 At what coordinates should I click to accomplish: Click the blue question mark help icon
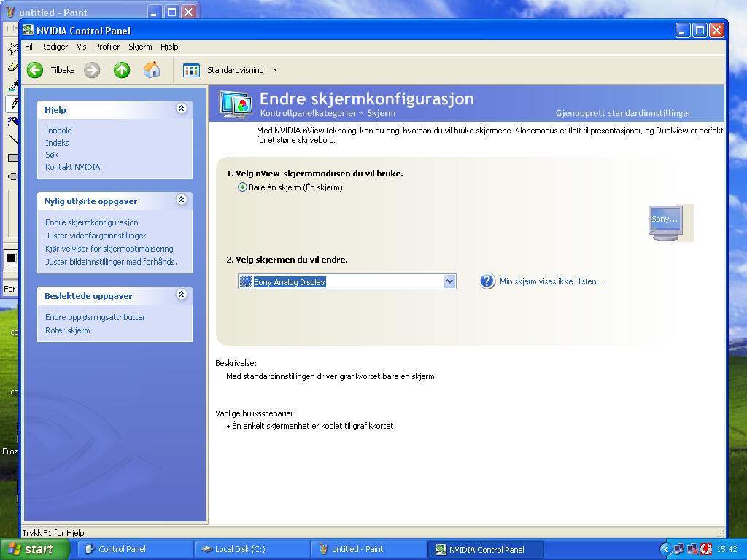(x=487, y=281)
